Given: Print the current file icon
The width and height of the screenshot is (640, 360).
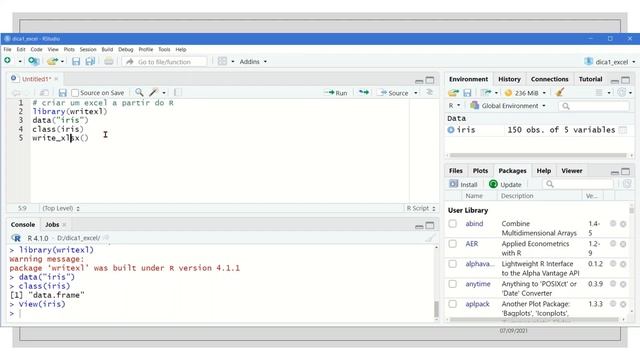Looking at the screenshot, I should click(109, 61).
